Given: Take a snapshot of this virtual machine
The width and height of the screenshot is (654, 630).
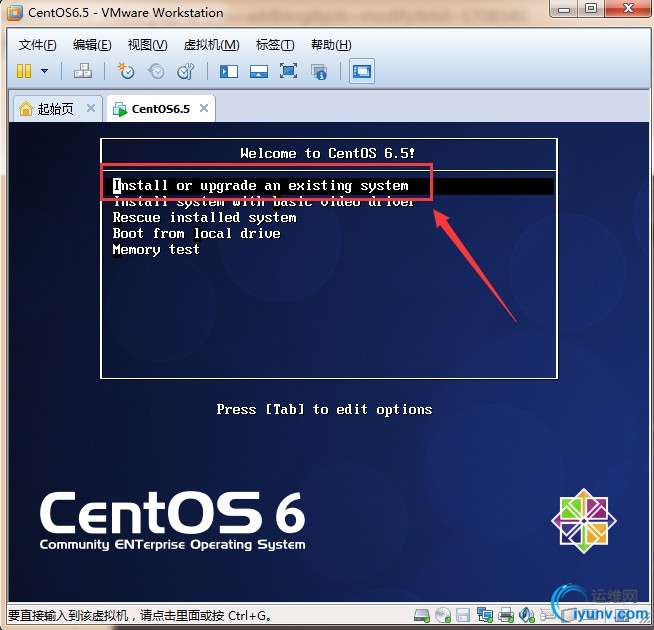Looking at the screenshot, I should tap(126, 71).
